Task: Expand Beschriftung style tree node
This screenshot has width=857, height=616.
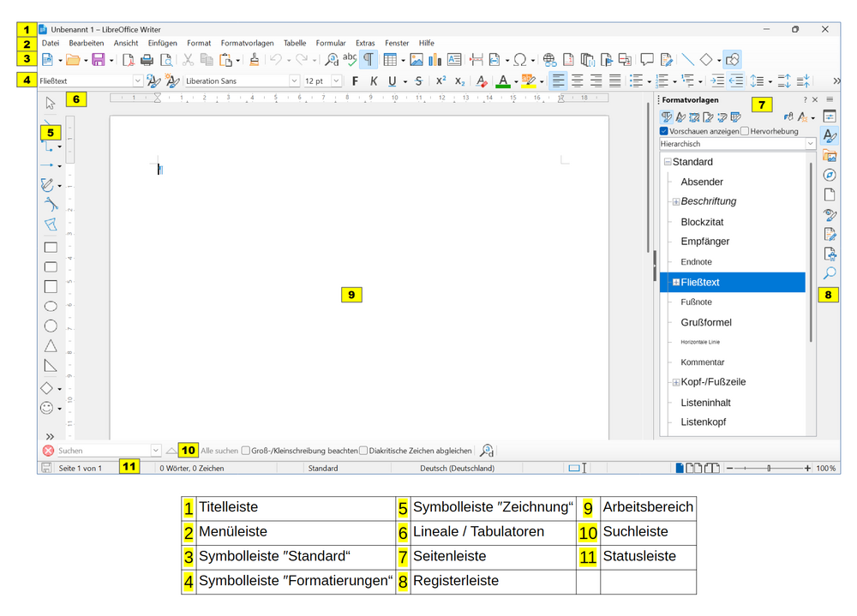Action: point(676,201)
